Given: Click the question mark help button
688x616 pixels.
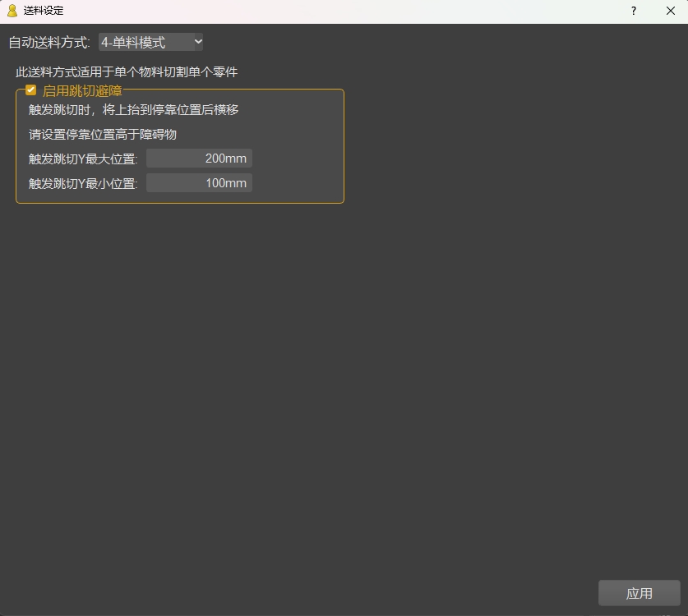Looking at the screenshot, I should click(x=634, y=11).
